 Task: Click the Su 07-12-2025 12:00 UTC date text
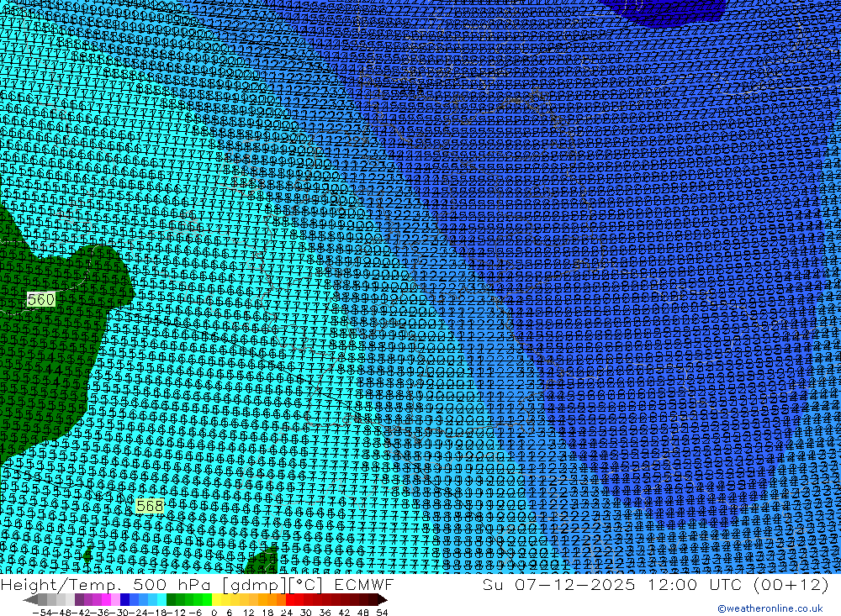[x=611, y=584]
